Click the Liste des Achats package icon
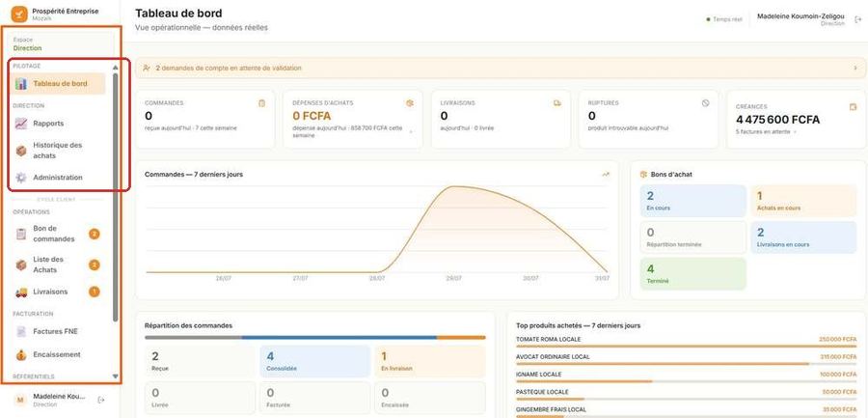Viewport: 868px width, 418px height. click(x=21, y=265)
